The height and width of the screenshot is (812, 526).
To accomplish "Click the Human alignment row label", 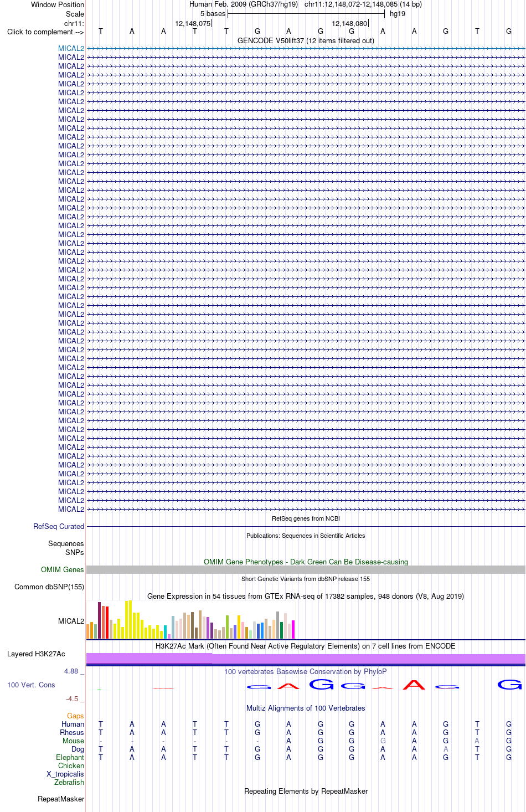I will (73, 724).
